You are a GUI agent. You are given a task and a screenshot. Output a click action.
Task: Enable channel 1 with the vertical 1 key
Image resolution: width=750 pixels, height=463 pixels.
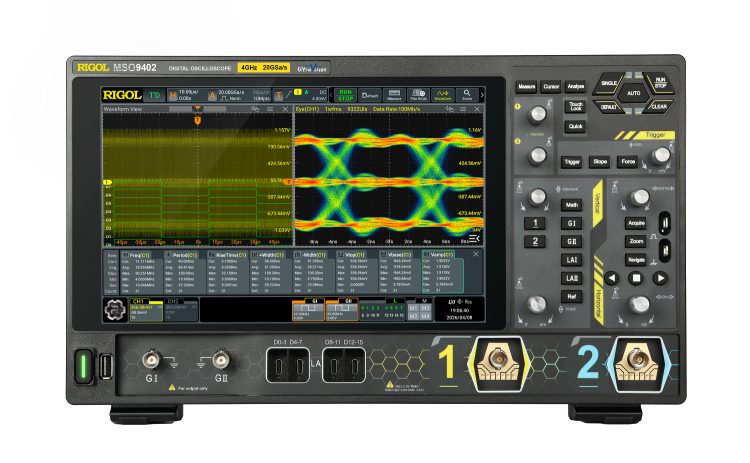535,223
